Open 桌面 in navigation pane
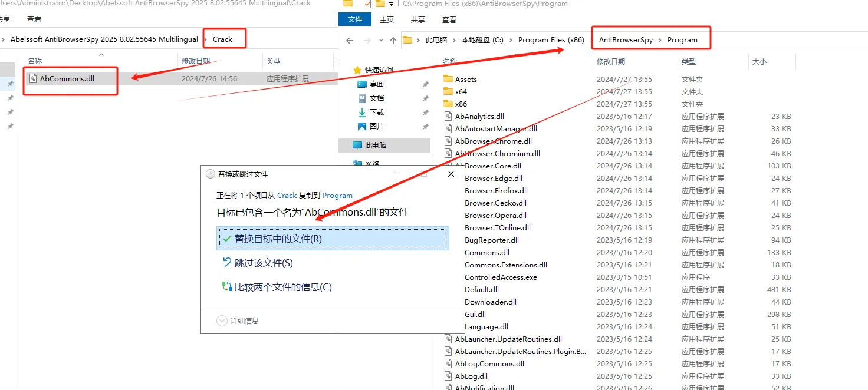The height and width of the screenshot is (390, 868). pos(377,84)
